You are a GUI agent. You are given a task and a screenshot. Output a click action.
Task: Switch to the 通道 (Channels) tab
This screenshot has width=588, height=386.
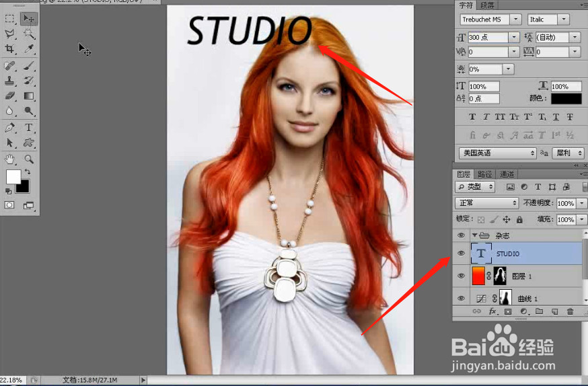[507, 174]
